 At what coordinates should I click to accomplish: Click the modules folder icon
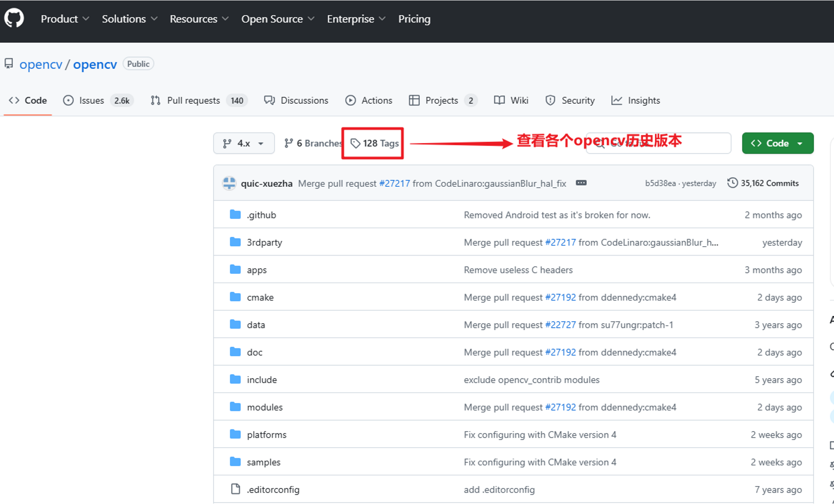235,407
